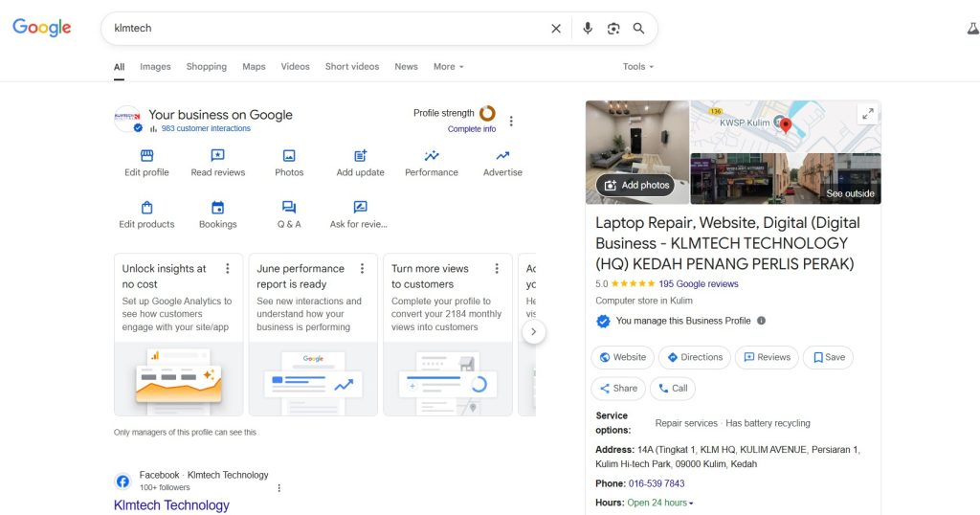Expand the map with the fullscreen arrows icon
980x515 pixels.
click(868, 114)
